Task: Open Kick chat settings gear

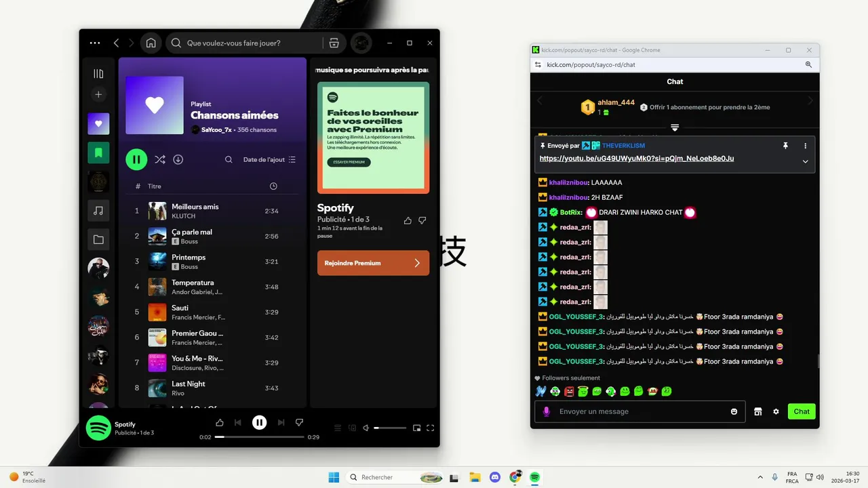Action: coord(776,411)
